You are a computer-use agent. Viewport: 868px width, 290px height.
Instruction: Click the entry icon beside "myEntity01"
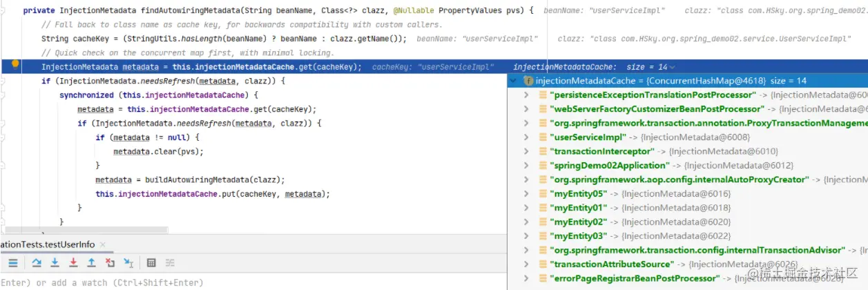(x=543, y=208)
